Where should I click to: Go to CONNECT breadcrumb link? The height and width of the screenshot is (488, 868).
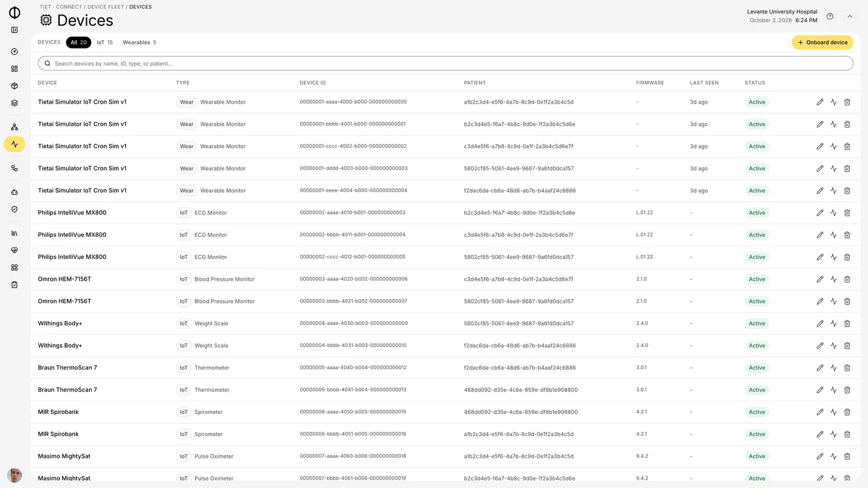coord(69,7)
